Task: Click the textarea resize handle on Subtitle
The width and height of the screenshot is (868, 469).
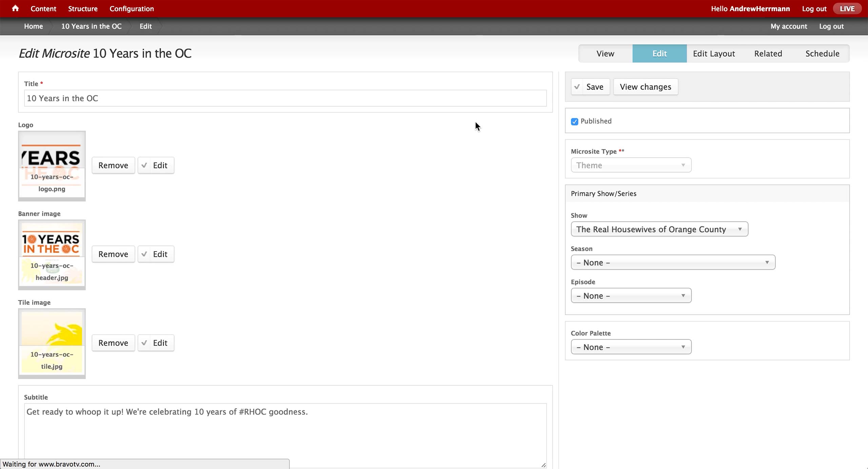Action: point(544,465)
